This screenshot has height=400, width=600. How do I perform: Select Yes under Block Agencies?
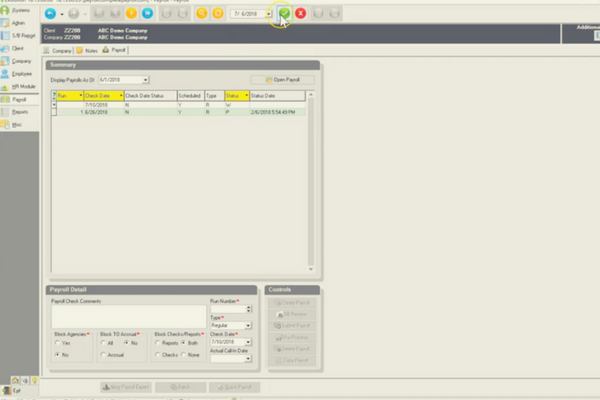pos(58,343)
